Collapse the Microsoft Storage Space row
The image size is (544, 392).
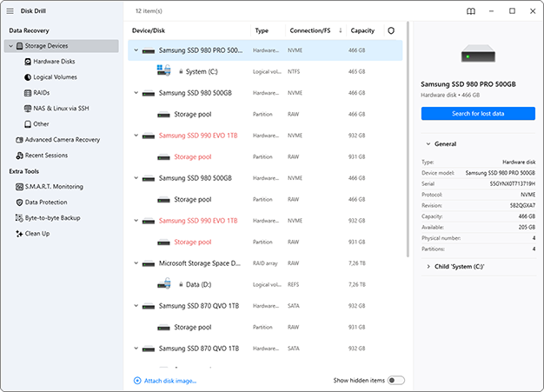point(136,263)
